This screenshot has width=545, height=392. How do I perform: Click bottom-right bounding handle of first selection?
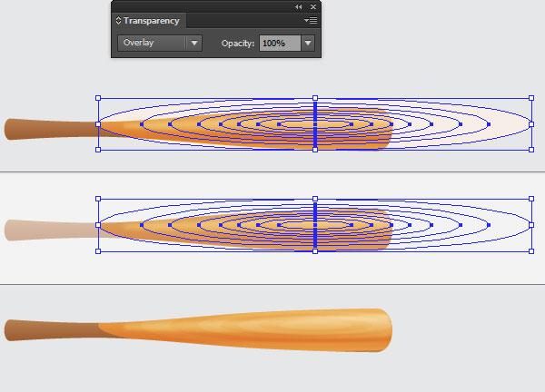click(531, 150)
